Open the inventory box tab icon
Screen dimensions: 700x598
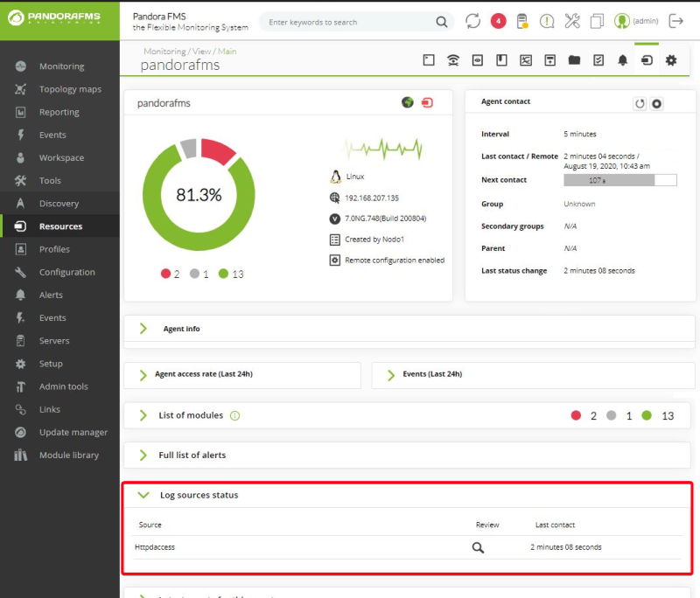click(x=550, y=60)
